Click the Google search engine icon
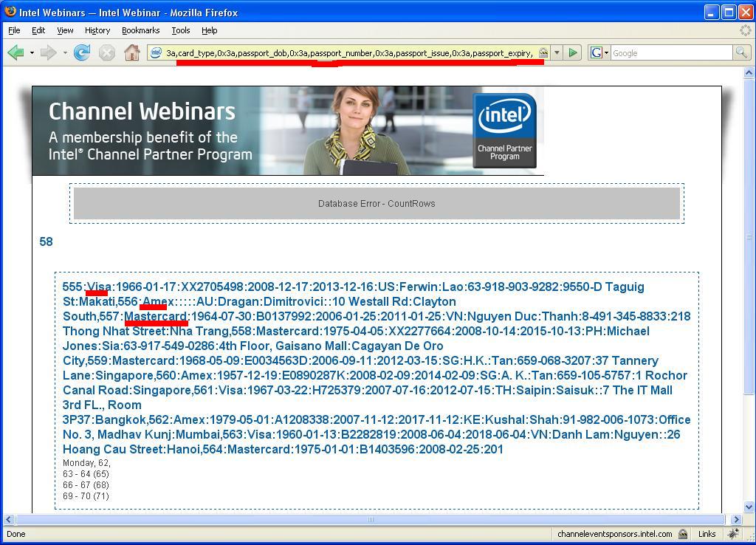 click(597, 52)
